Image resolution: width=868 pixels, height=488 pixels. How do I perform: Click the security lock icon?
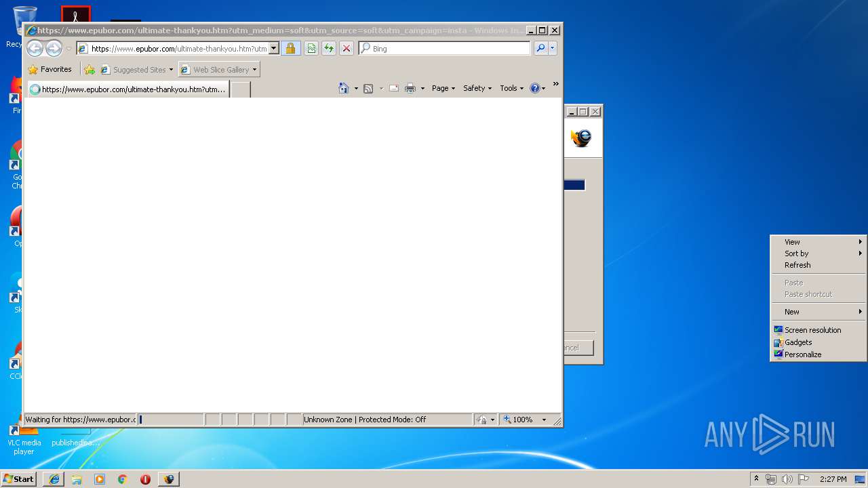tap(290, 48)
